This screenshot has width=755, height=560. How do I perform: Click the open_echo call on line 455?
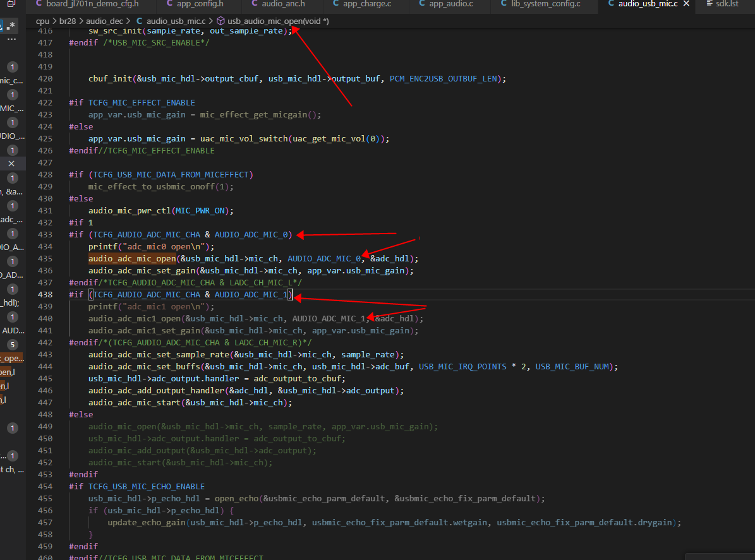[236, 498]
